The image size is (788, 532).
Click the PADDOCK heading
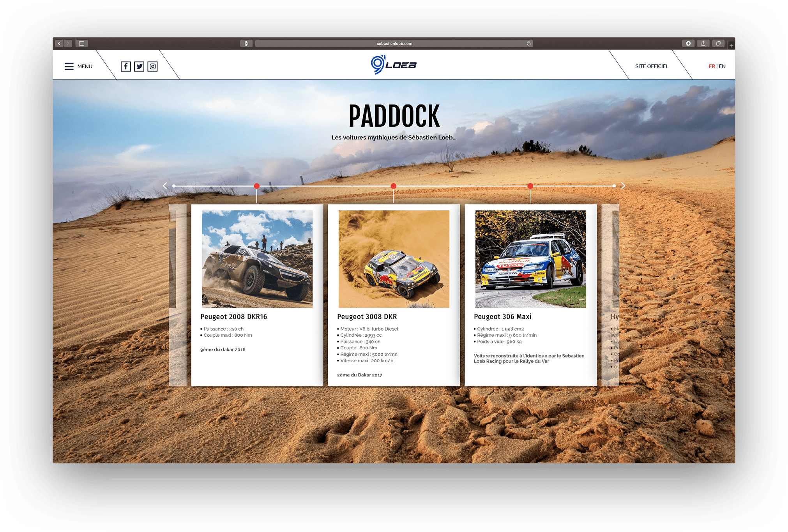[x=394, y=116]
